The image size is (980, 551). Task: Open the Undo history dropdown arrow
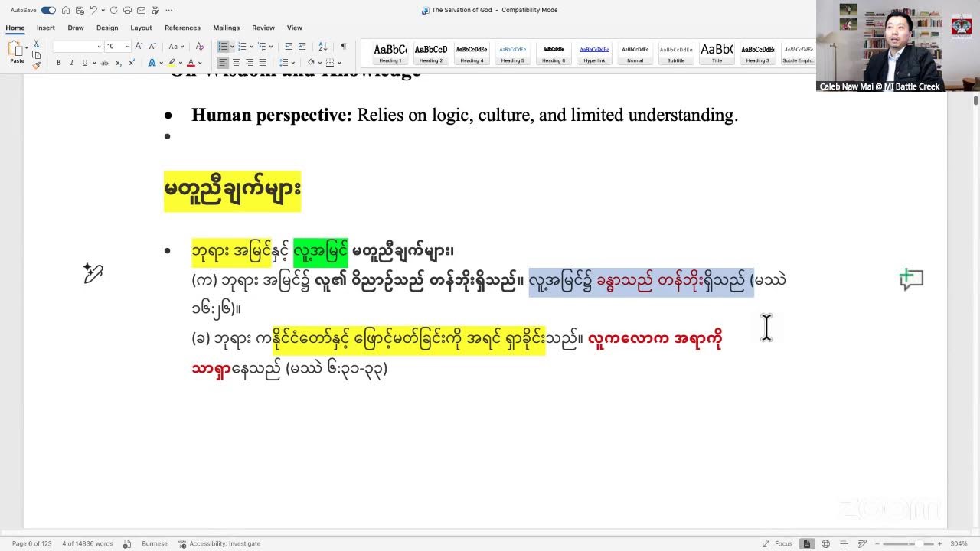pos(103,10)
